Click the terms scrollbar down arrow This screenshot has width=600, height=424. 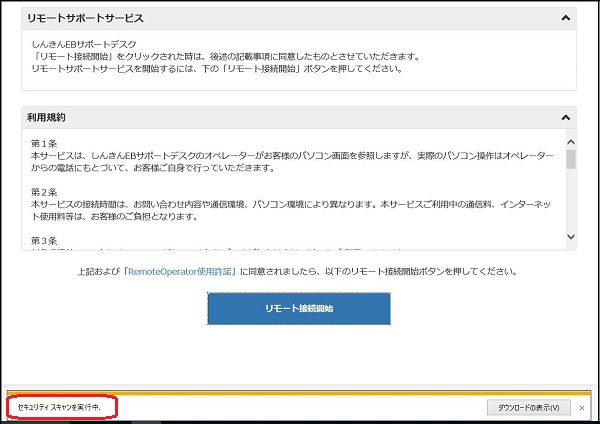571,237
